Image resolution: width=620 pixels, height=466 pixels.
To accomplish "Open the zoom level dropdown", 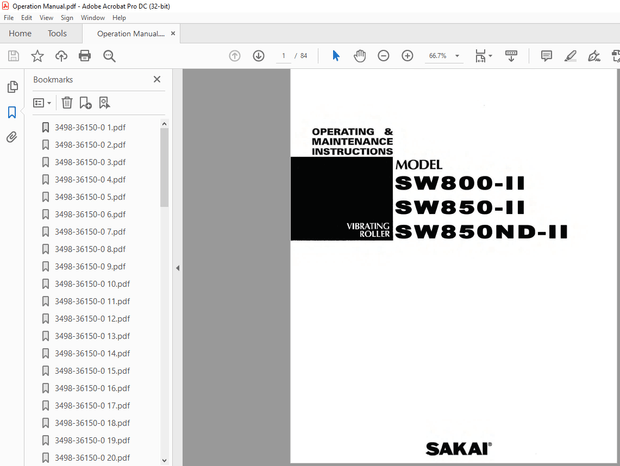I will pyautogui.click(x=457, y=56).
